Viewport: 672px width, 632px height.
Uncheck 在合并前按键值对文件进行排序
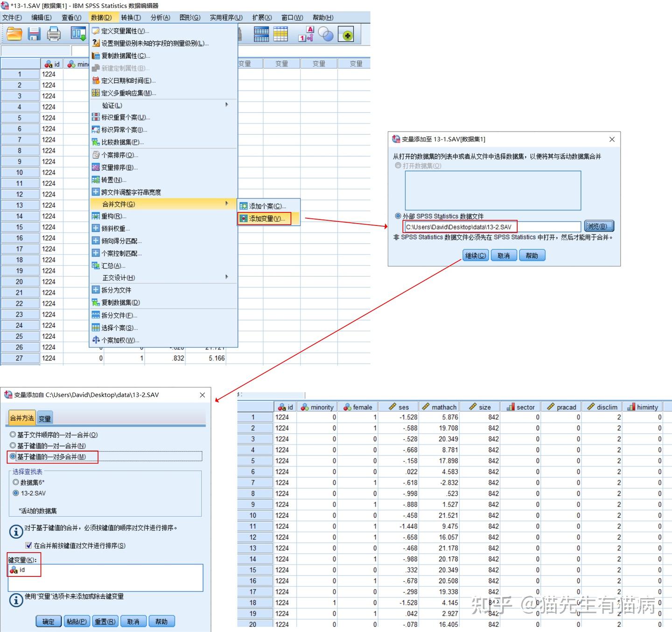(28, 545)
